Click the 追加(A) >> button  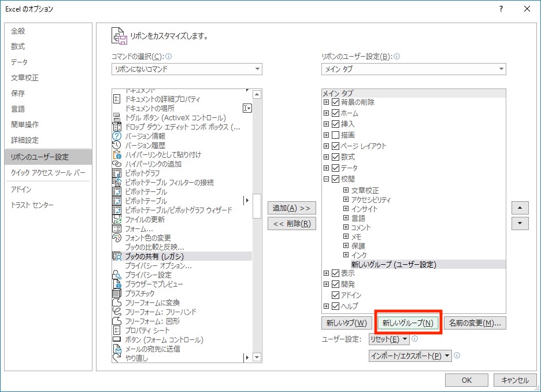pos(292,208)
